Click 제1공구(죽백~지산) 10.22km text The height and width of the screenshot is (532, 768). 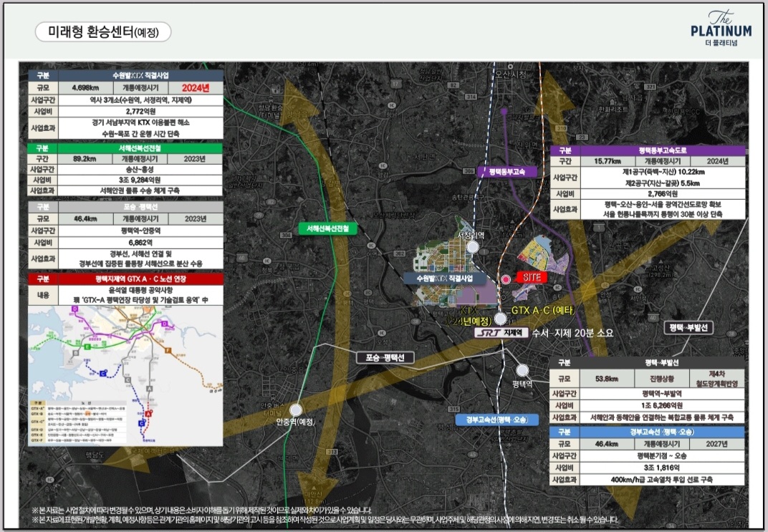(662, 173)
